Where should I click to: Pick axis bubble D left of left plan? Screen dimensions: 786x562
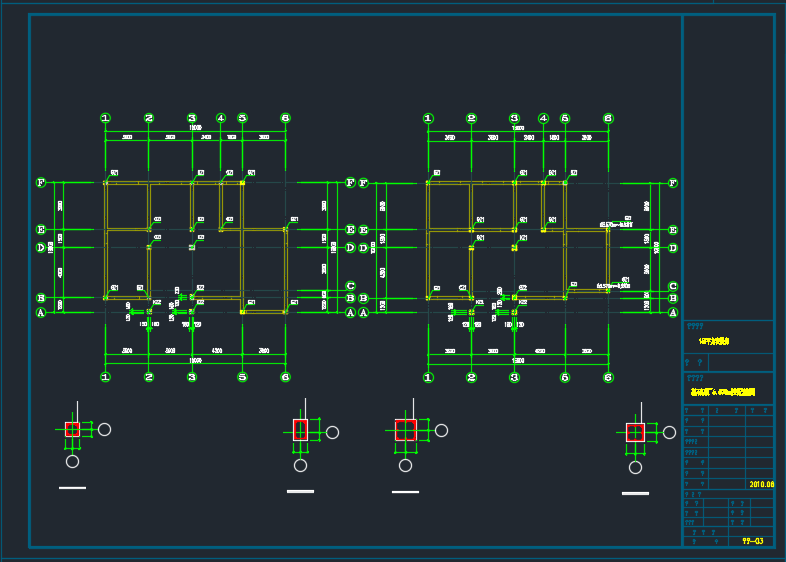pyautogui.click(x=41, y=248)
